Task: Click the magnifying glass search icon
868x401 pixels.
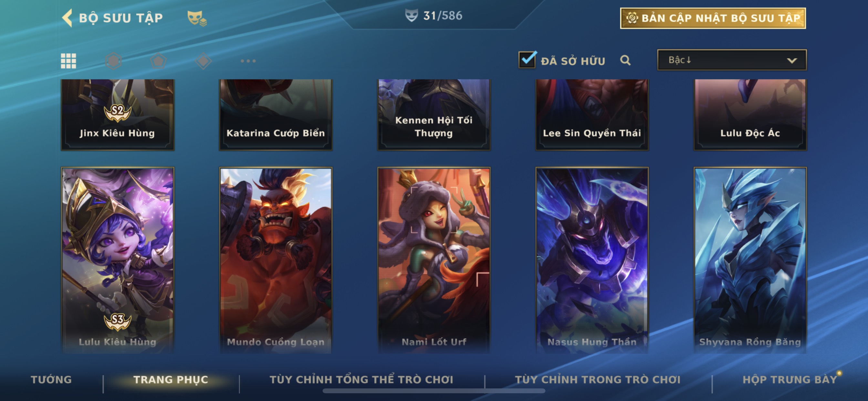Action: (x=625, y=60)
